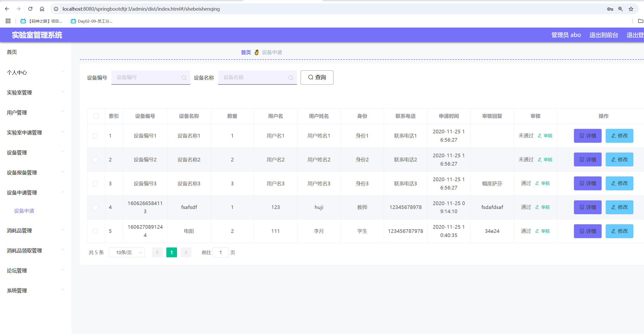Click cell text 幅度萨芬
This screenshot has width=644, height=334.
(492, 184)
